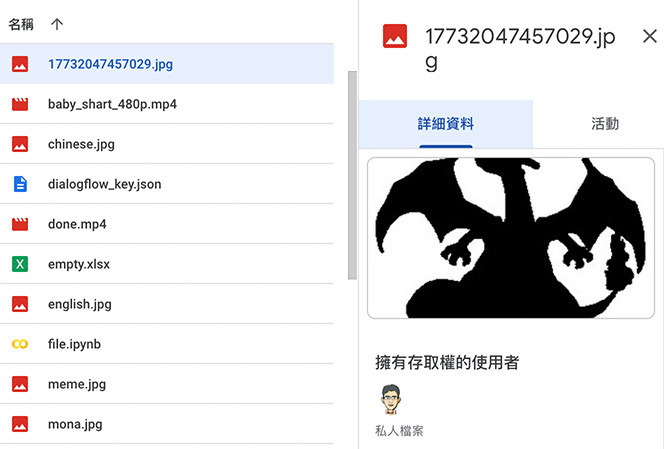Click the document icon beside dialogflow_key.json
The width and height of the screenshot is (664, 449).
(20, 184)
